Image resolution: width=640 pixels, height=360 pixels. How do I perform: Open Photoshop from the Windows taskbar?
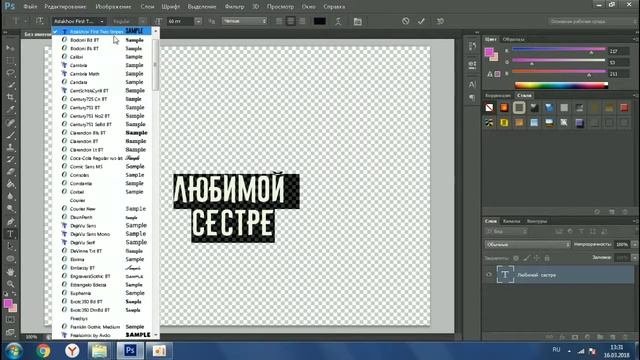coord(131,351)
